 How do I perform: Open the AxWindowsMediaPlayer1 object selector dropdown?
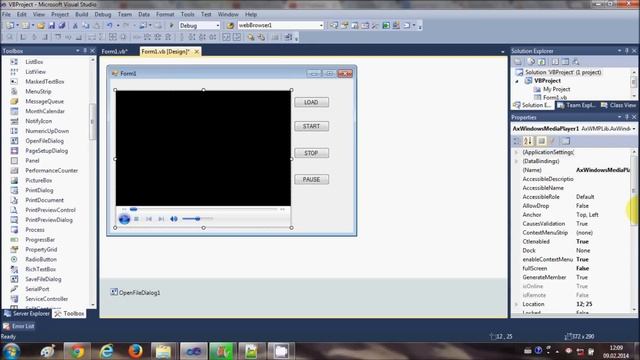point(634,129)
